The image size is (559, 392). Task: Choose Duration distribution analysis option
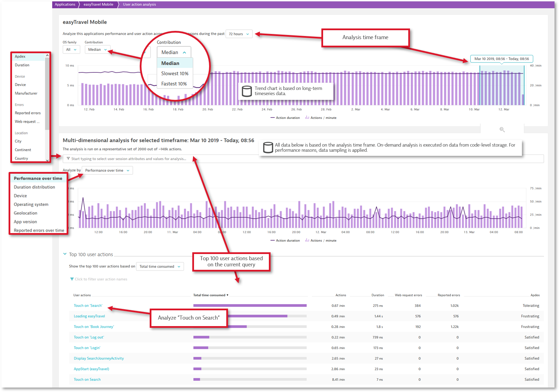click(34, 187)
